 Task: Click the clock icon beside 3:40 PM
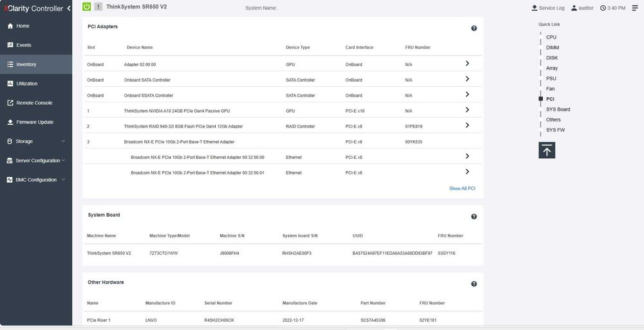click(x=603, y=8)
